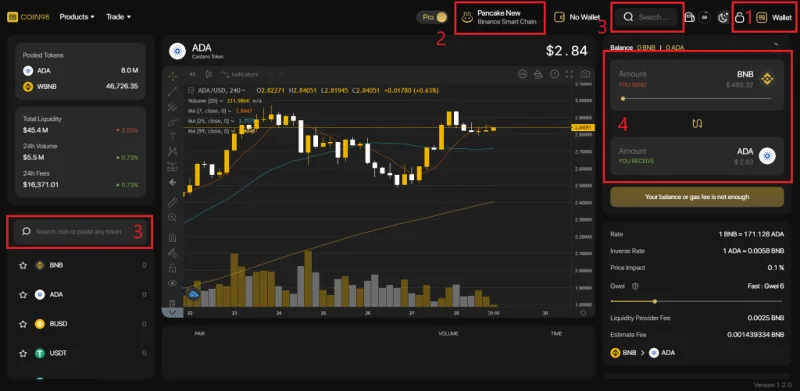
Task: Change the 4h chart interval
Action: click(x=192, y=75)
